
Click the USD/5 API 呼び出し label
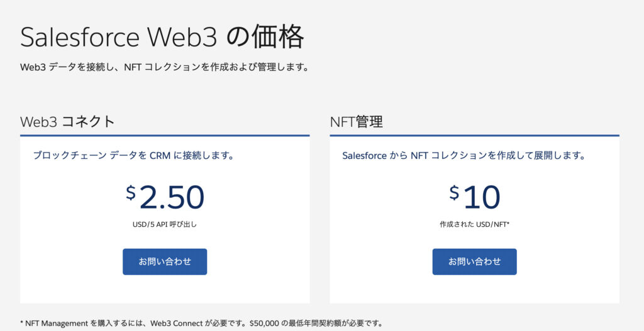[165, 224]
